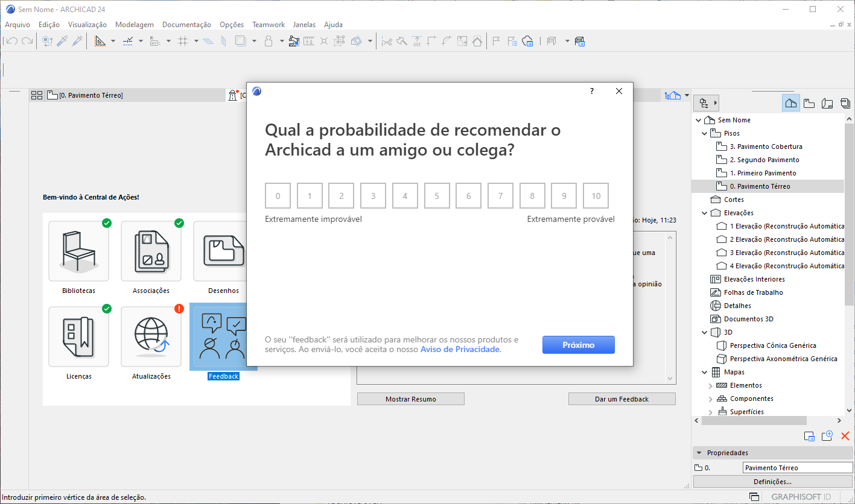Expand the Elementos tree branch

pos(711,386)
